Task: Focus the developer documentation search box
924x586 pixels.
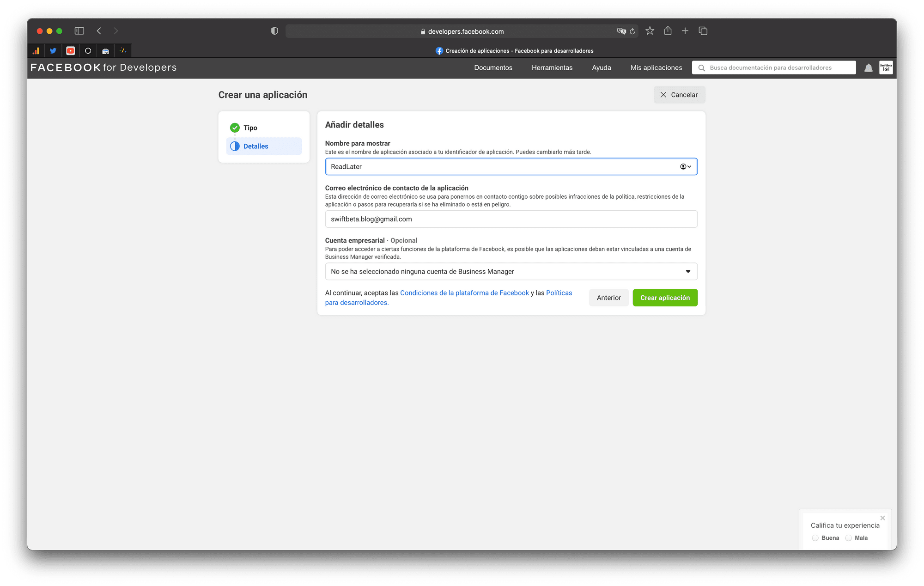Action: 774,68
